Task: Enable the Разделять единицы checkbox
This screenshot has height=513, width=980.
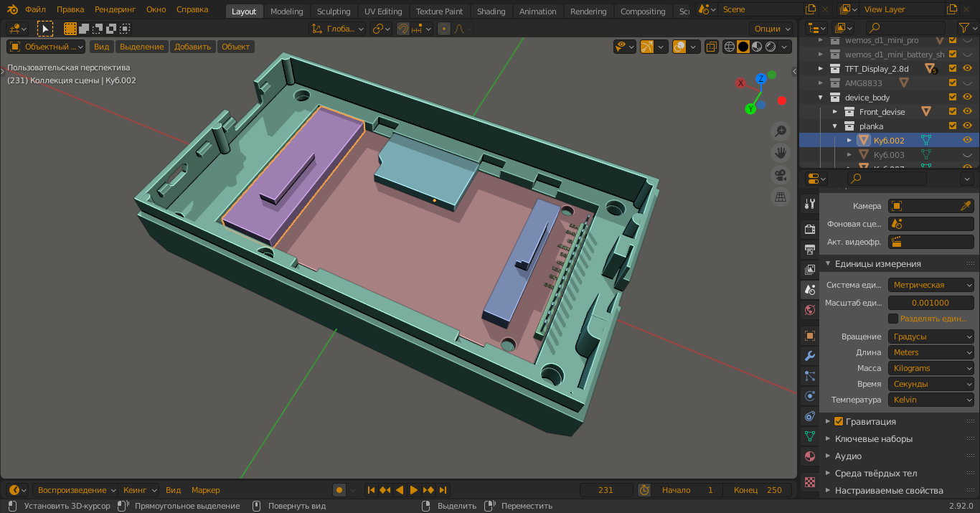Action: coord(893,319)
